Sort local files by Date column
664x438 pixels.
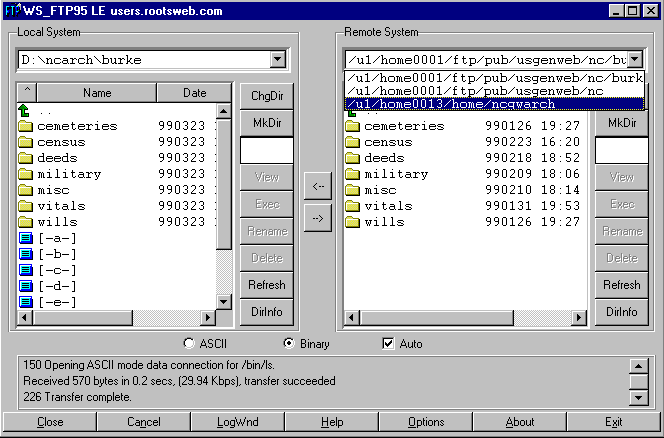(x=194, y=93)
